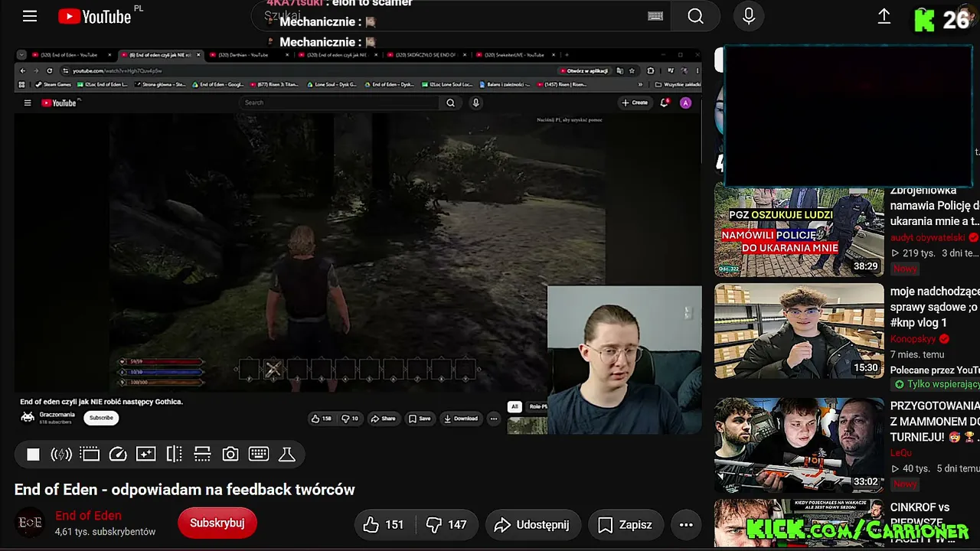The image size is (980, 551).
Task: Open the YouTube hamburger guide menu
Action: tap(30, 16)
